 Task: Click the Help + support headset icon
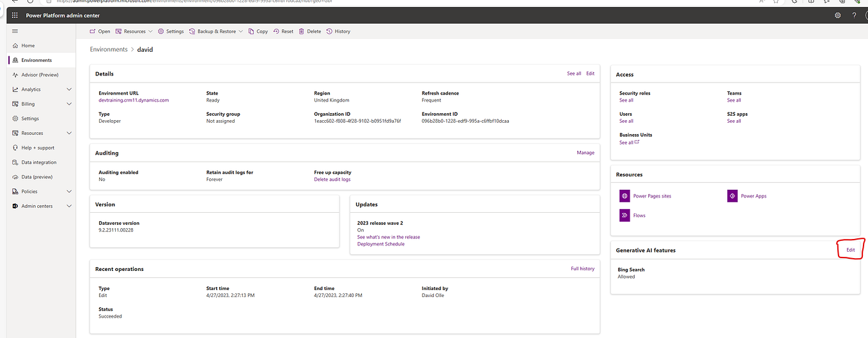coord(15,148)
